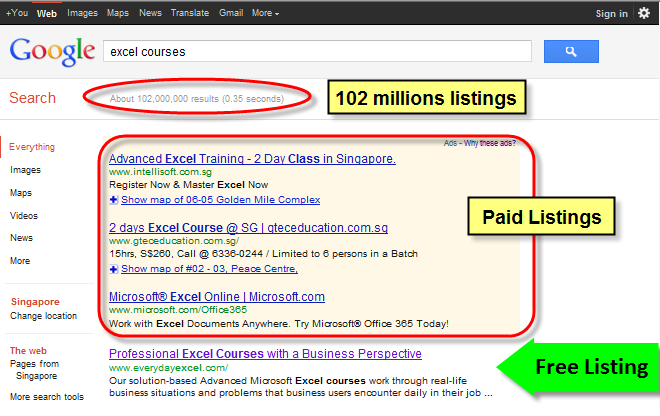Select Pages from Singapore filter
The height and width of the screenshot is (416, 660).
[x=35, y=370]
